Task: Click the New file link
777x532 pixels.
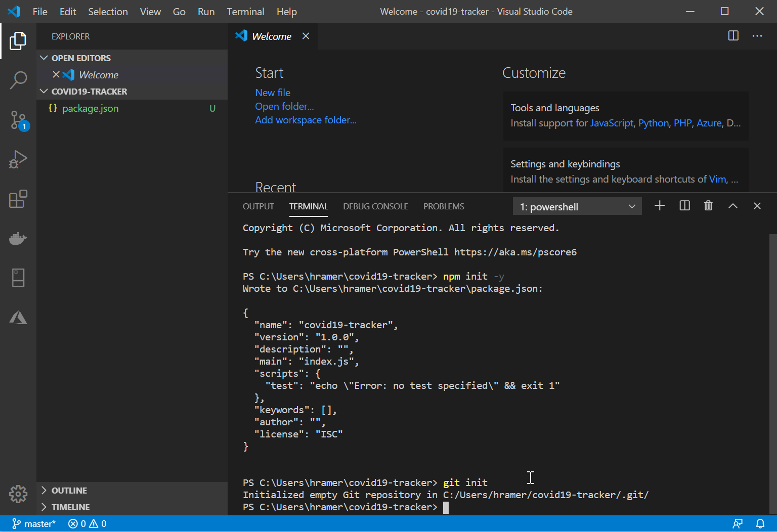Action: tap(273, 93)
